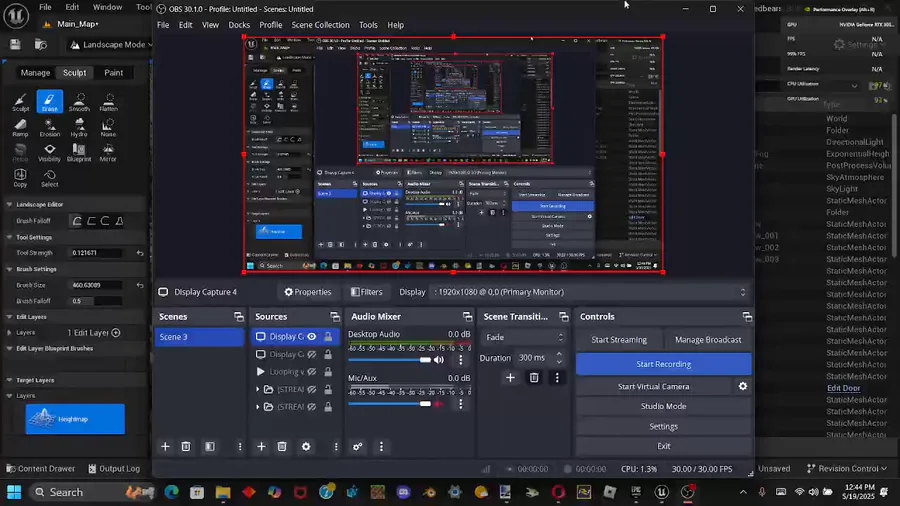
Task: Select the Sculpt brush tool icon
Action: (21, 102)
